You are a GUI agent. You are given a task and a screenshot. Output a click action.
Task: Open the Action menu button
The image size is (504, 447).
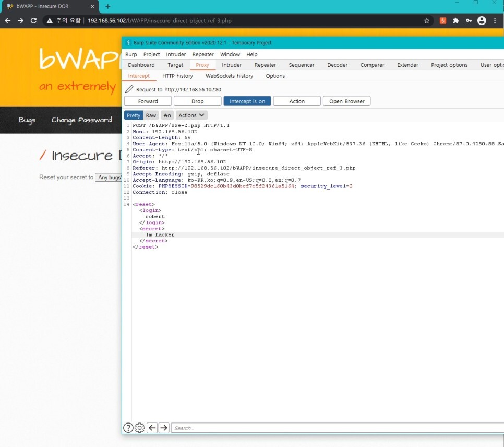coord(297,101)
